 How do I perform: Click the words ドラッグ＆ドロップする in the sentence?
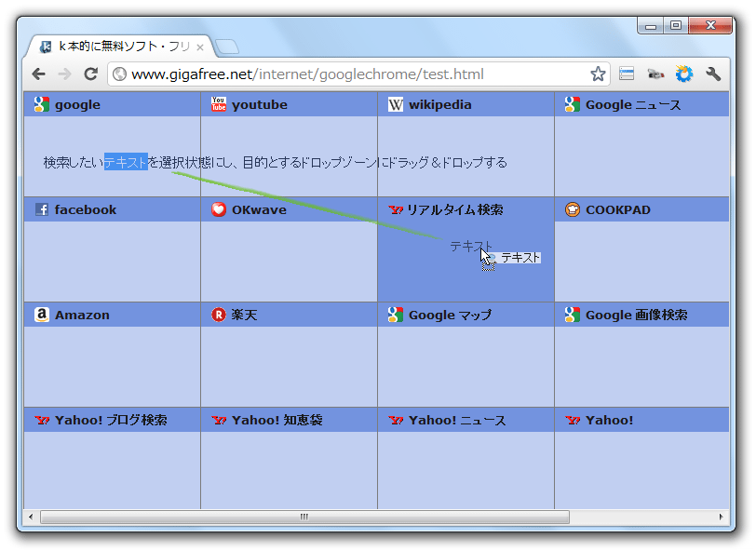448,163
